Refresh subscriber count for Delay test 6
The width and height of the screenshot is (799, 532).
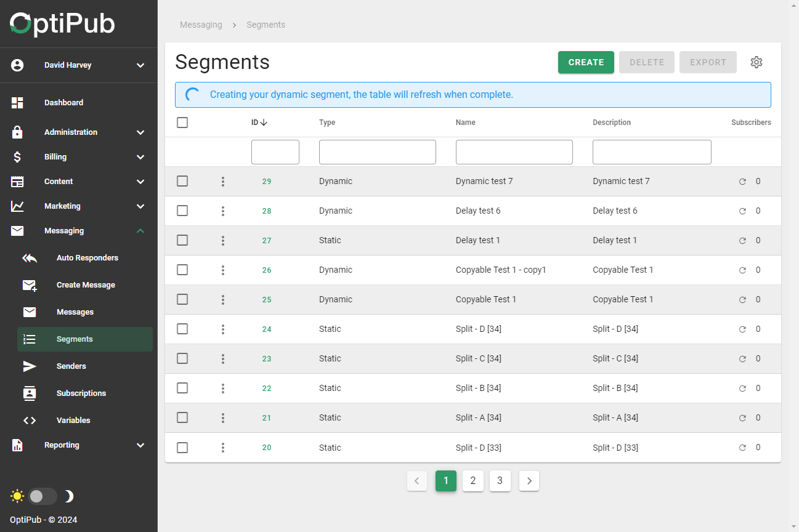(742, 211)
